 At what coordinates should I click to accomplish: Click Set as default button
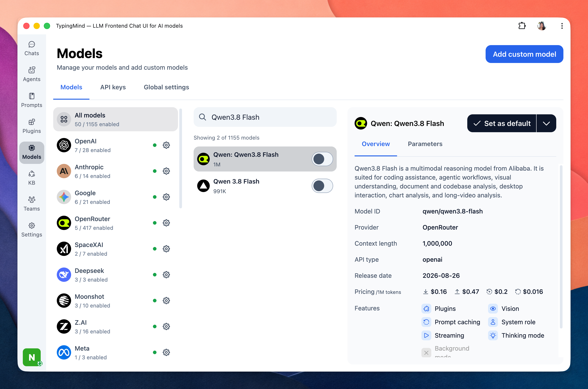pyautogui.click(x=501, y=123)
